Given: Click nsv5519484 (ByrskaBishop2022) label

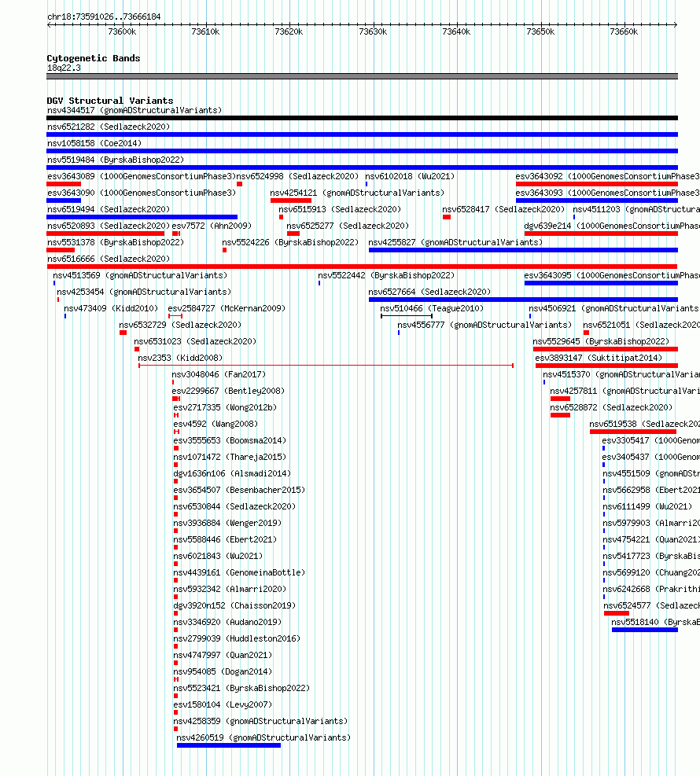Looking at the screenshot, I should pyautogui.click(x=116, y=160).
